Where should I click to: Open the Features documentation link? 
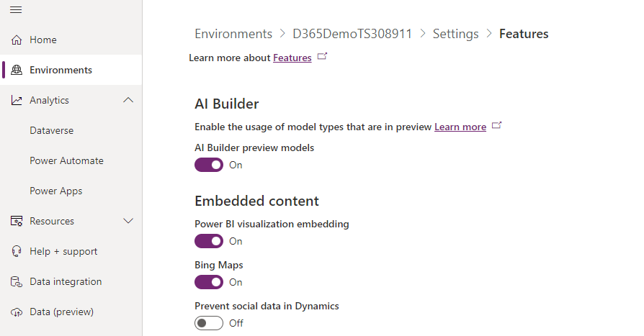292,58
